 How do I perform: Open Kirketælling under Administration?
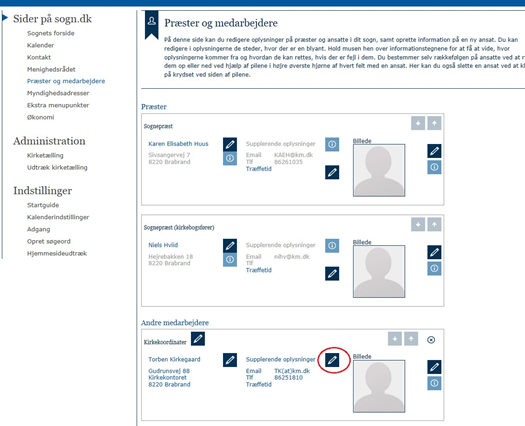coord(45,155)
